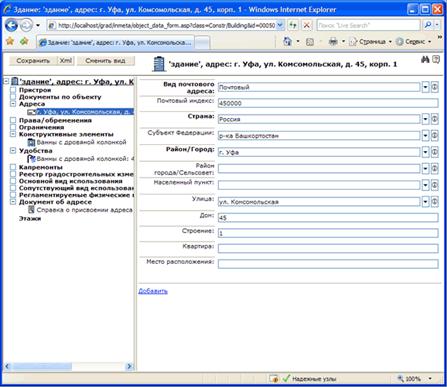This screenshot has height=387, width=447.
Task: Click the Добавить link
Action: point(153,291)
